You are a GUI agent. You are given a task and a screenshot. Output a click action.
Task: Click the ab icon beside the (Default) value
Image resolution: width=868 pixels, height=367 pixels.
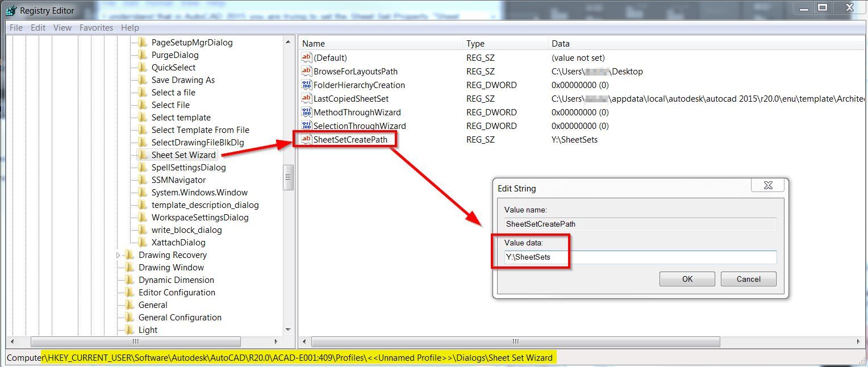click(x=306, y=57)
